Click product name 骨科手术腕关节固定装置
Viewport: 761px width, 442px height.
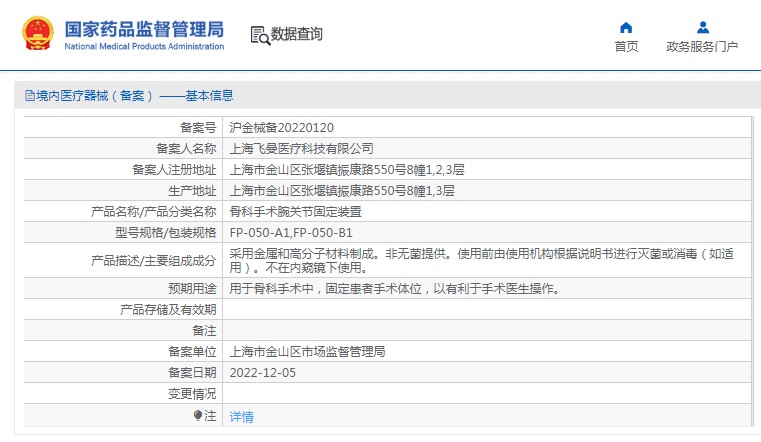(x=295, y=212)
